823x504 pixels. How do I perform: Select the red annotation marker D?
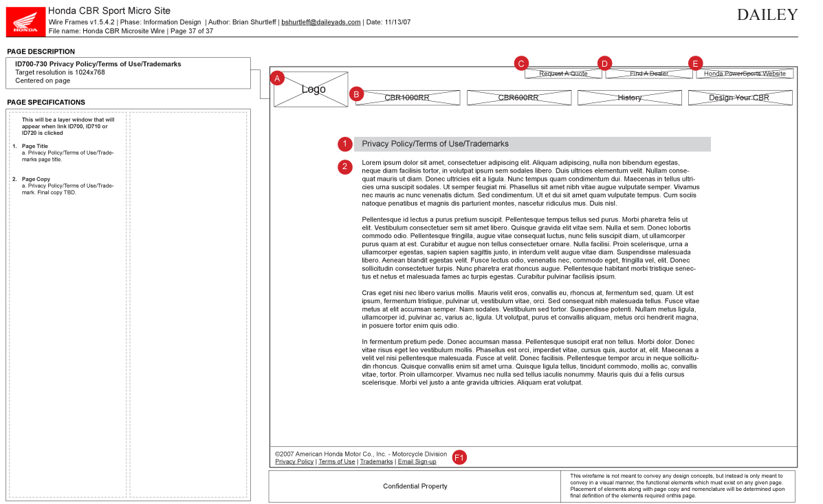(x=604, y=63)
